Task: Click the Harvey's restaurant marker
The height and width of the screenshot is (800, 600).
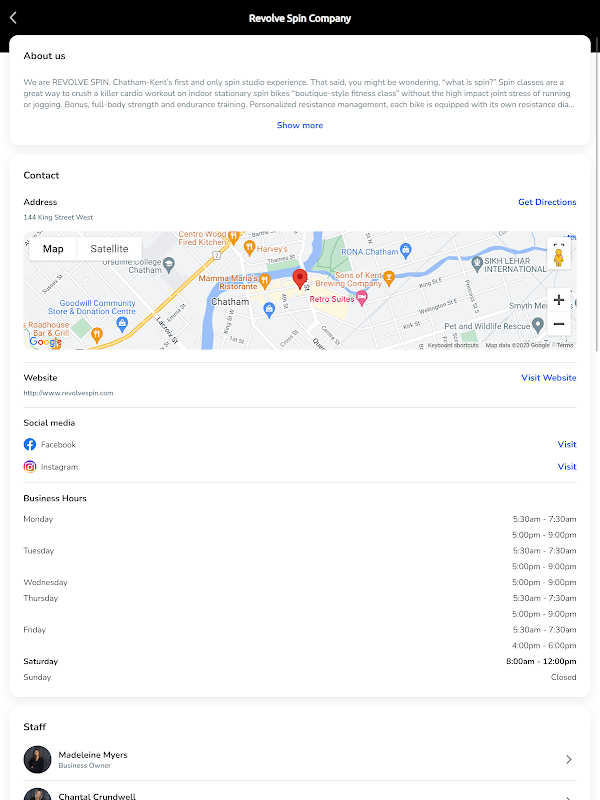Action: pyautogui.click(x=249, y=248)
